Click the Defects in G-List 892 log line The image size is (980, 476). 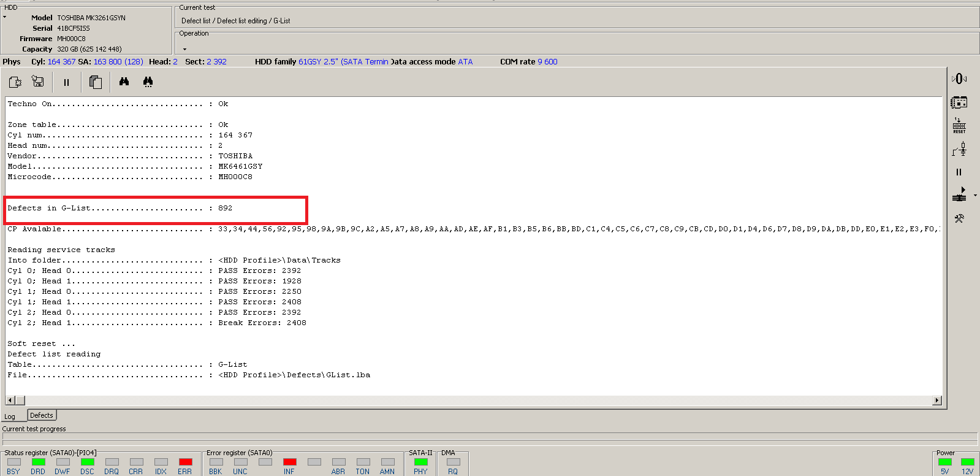[x=120, y=209]
